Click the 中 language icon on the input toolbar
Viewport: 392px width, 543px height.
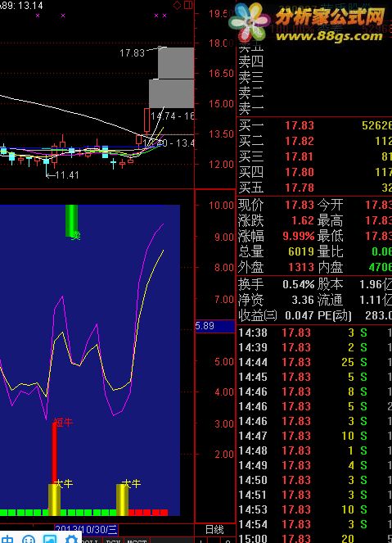click(8, 539)
